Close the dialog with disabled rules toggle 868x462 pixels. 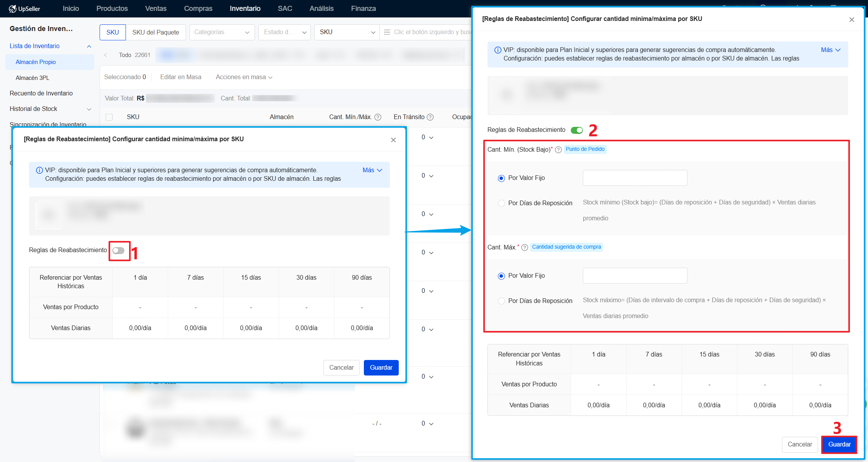coord(393,140)
